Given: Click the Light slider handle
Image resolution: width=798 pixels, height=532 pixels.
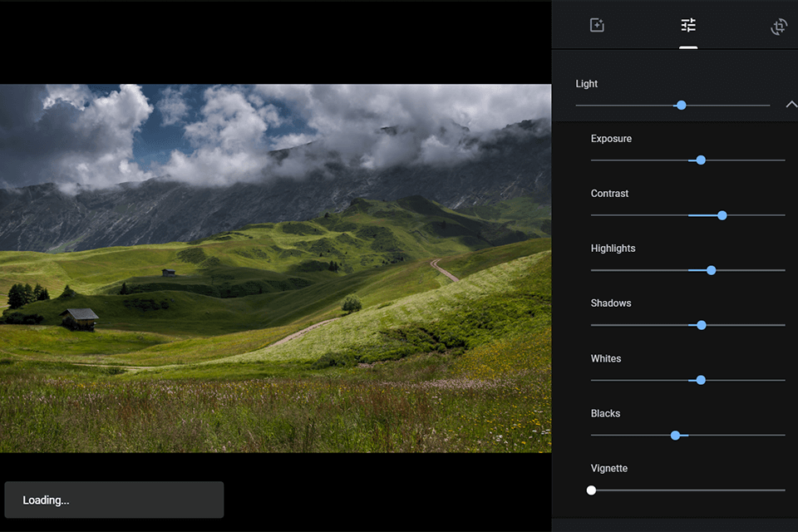Looking at the screenshot, I should point(681,106).
